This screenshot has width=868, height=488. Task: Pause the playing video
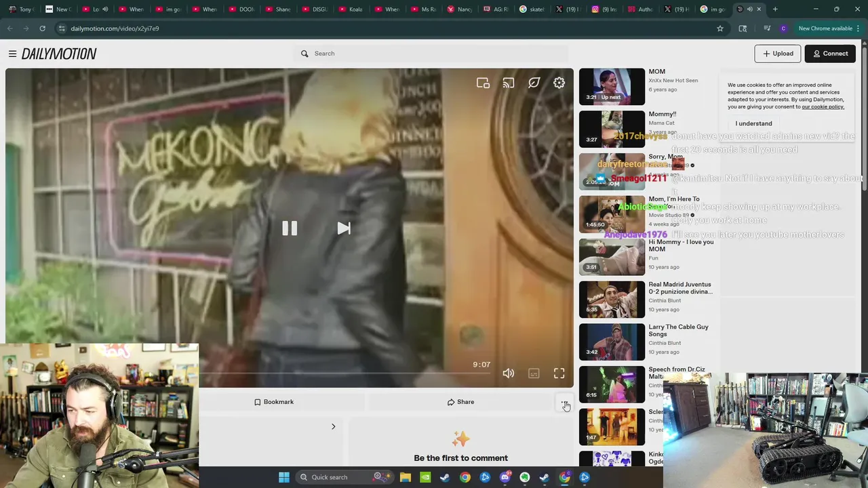click(290, 228)
